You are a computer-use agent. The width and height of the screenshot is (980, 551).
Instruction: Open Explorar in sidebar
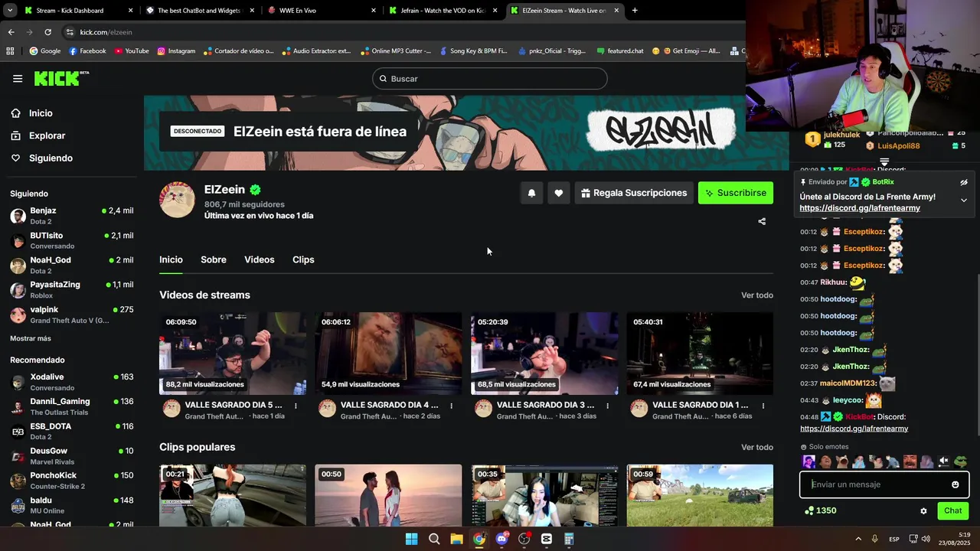pos(47,135)
